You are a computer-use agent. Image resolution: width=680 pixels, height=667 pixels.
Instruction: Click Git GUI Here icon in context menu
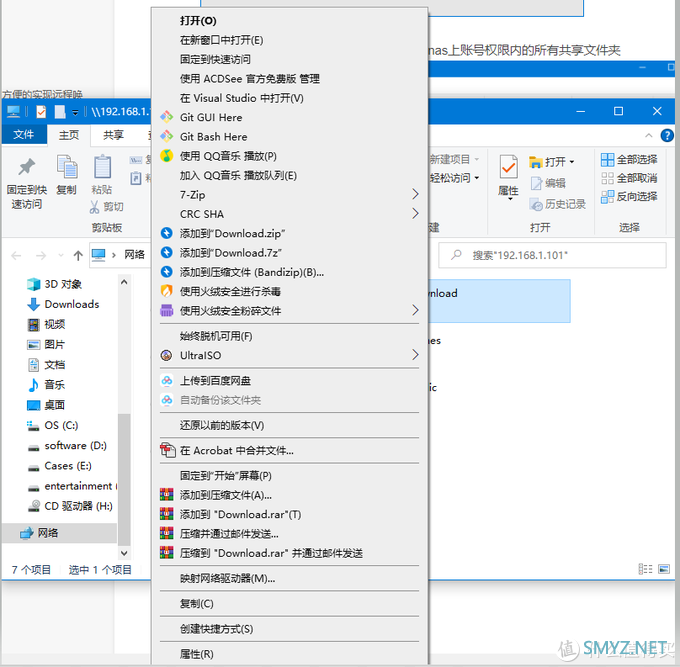tap(167, 117)
